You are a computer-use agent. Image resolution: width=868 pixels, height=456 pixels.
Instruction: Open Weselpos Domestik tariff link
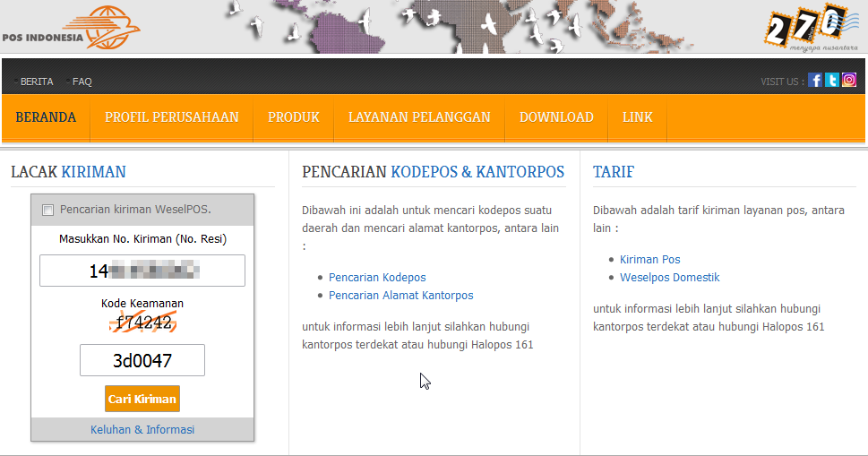[669, 277]
